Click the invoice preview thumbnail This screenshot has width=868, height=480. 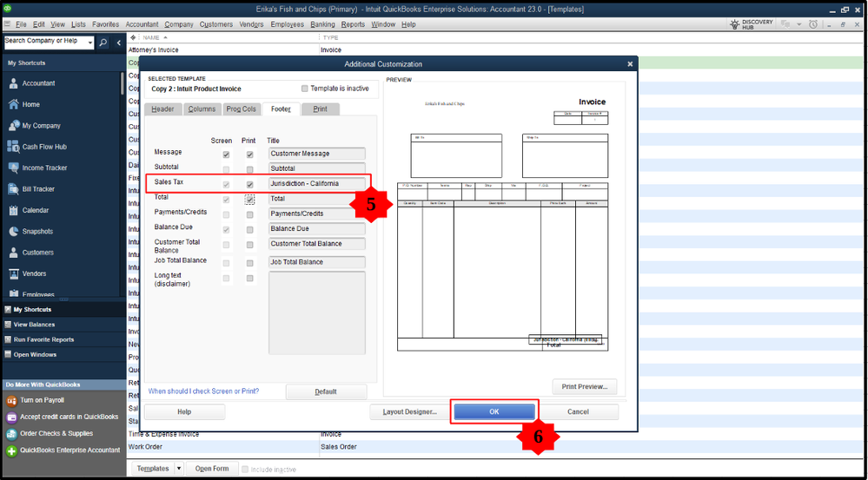point(503,224)
